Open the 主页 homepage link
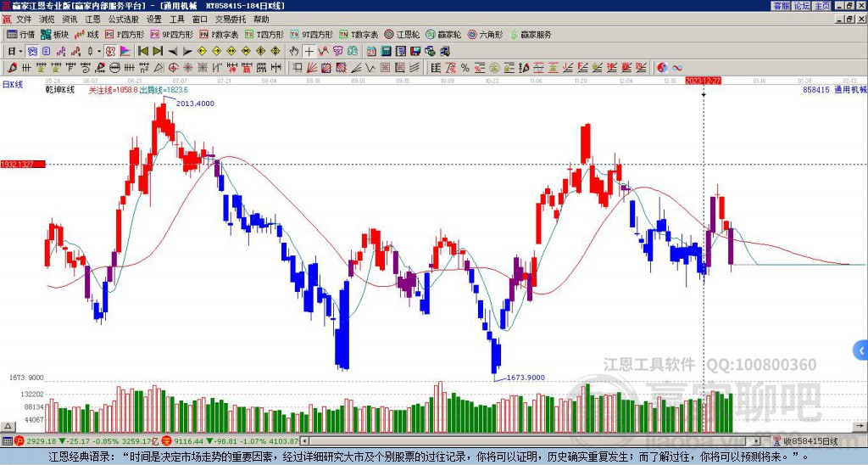 (x=821, y=6)
